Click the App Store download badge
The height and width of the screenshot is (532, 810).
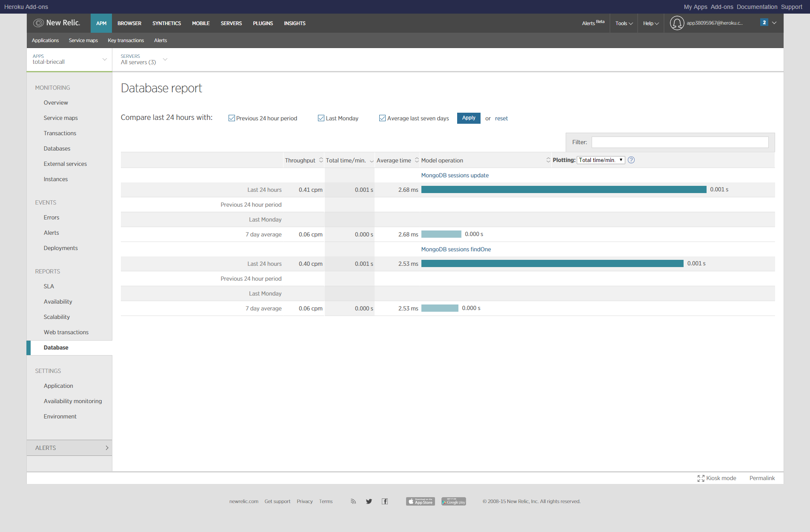pyautogui.click(x=421, y=501)
